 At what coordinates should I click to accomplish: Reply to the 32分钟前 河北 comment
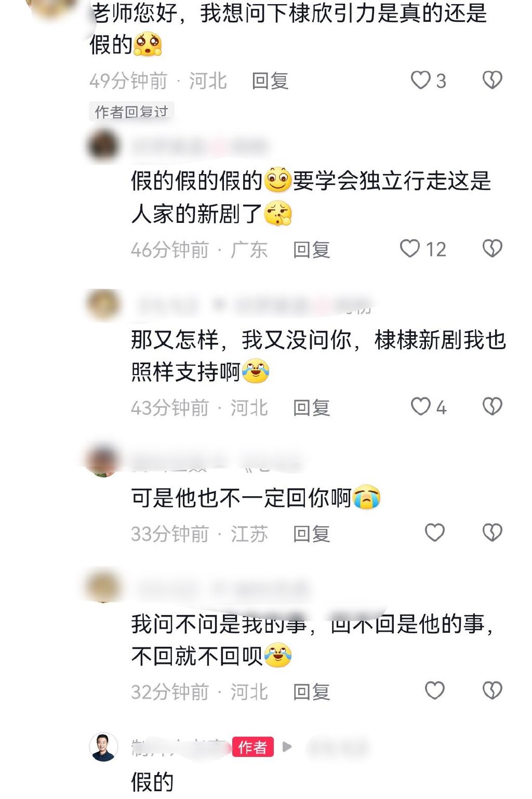(x=312, y=692)
